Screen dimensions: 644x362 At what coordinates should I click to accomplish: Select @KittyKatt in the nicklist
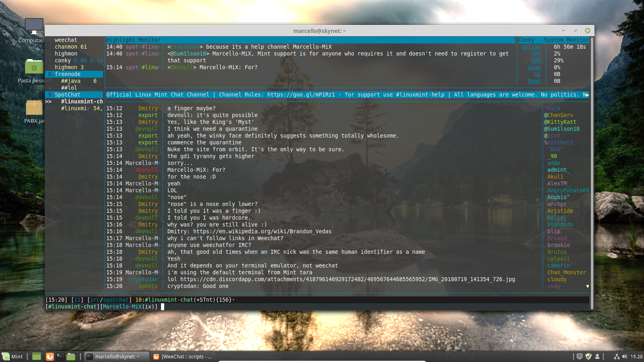tap(560, 122)
